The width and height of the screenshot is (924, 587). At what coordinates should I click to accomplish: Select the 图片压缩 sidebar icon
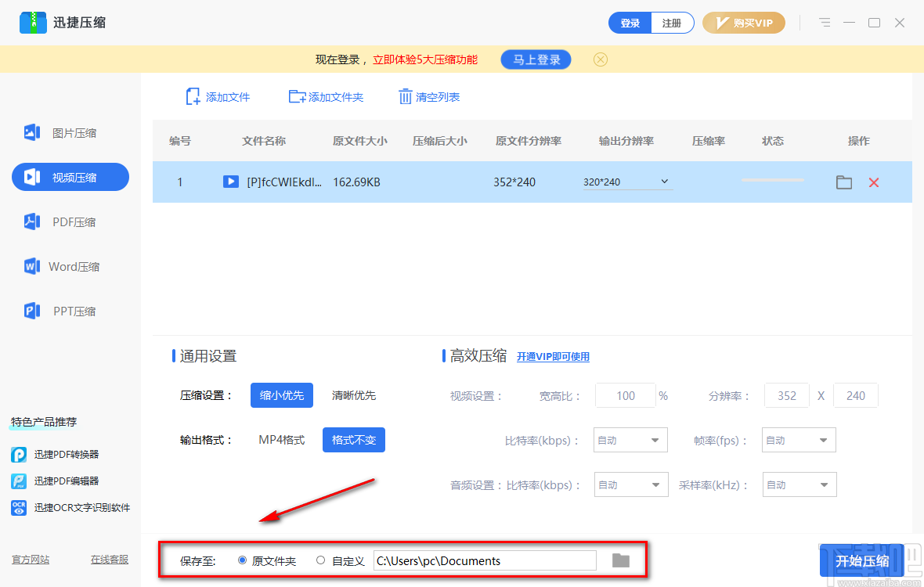click(x=31, y=132)
